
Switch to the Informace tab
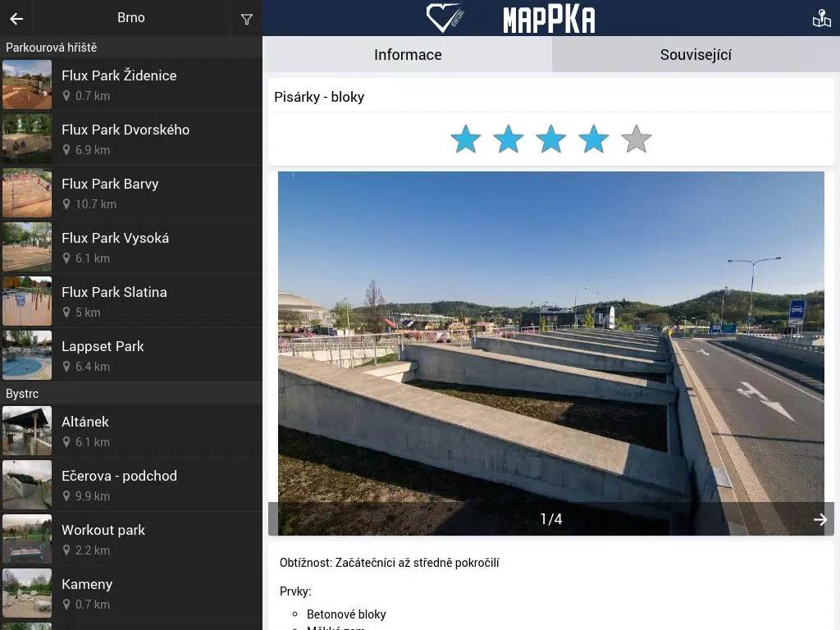408,55
